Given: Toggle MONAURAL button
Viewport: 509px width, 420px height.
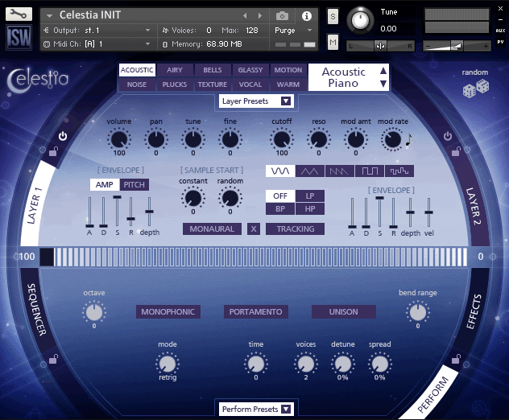Looking at the screenshot, I should coord(212,229).
